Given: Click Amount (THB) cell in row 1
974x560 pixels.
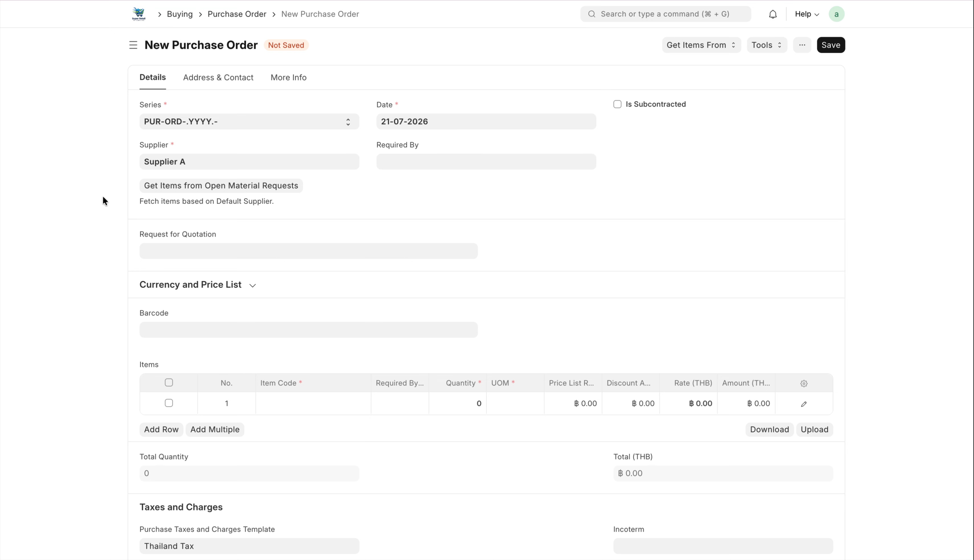Looking at the screenshot, I should click(746, 403).
